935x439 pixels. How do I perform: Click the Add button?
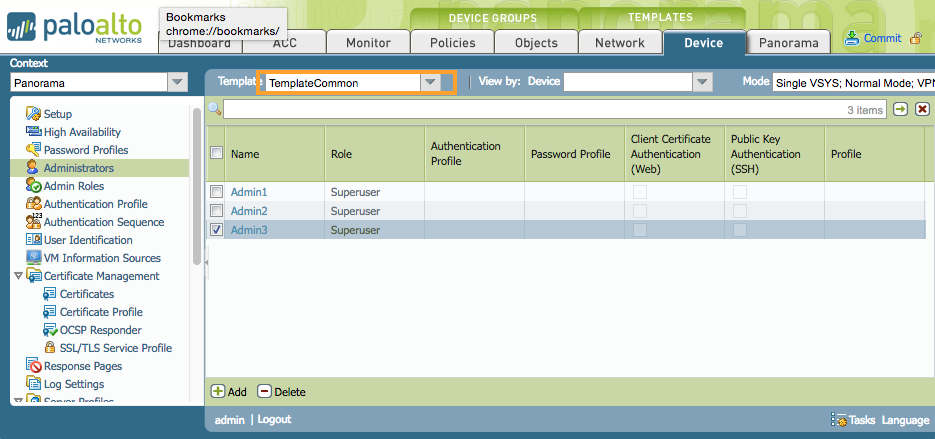coord(229,392)
